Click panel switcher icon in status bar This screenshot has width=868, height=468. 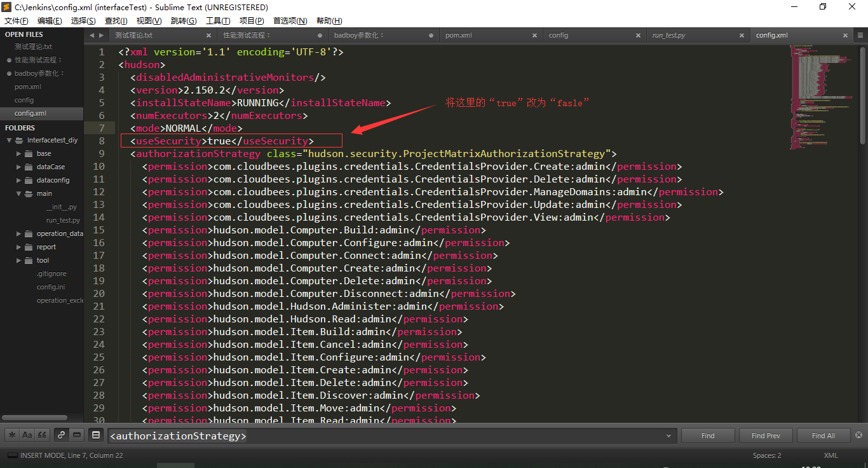point(12,455)
